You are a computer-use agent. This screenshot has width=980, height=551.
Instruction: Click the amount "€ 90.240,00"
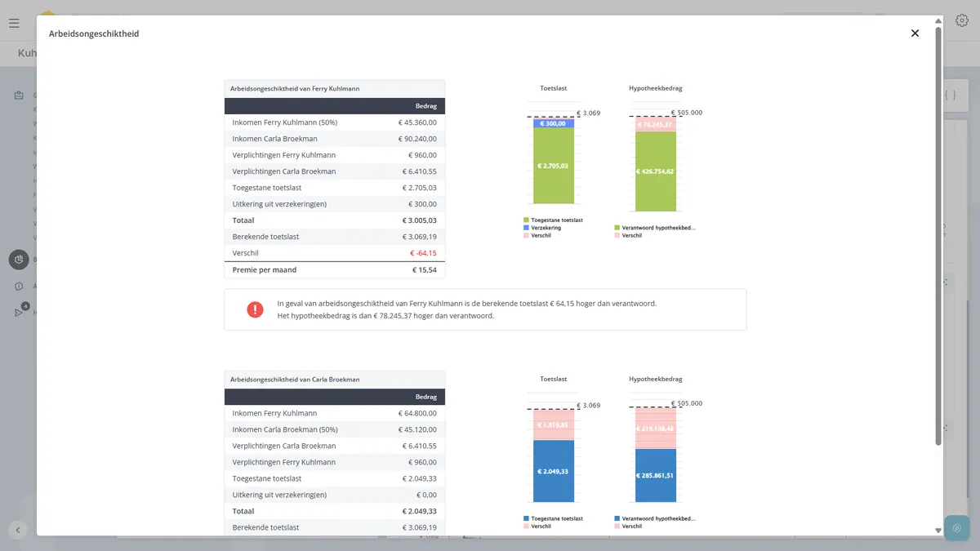(417, 139)
